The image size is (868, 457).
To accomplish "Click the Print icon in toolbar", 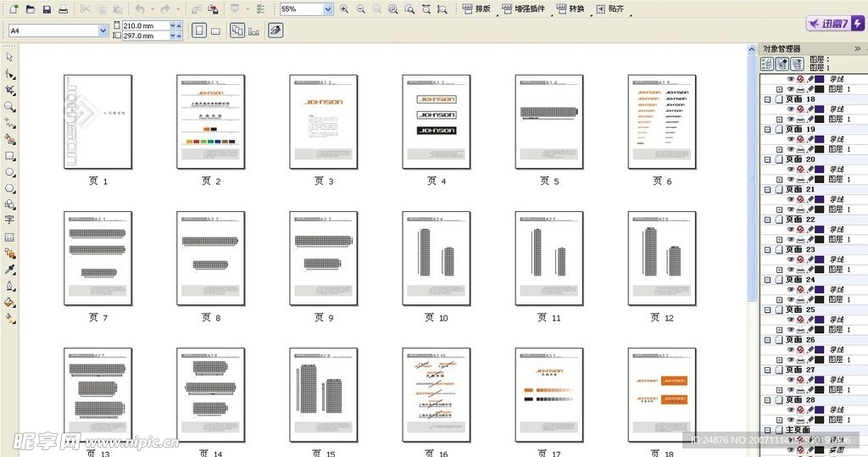I will pyautogui.click(x=64, y=8).
